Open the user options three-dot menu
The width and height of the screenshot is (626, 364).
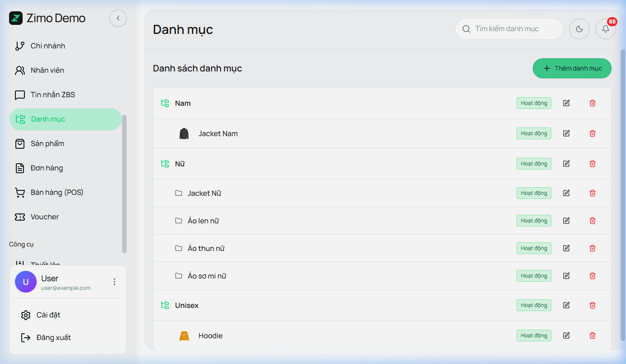(x=114, y=282)
